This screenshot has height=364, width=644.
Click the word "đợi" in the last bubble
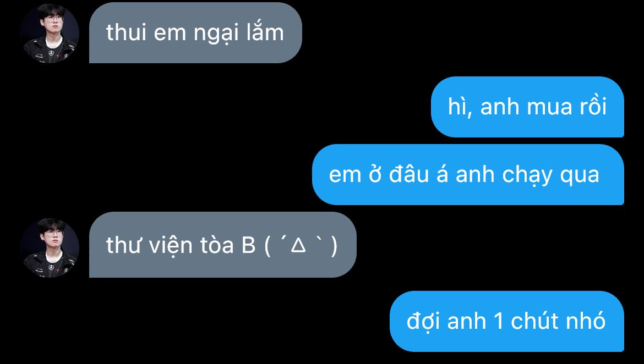click(x=423, y=321)
